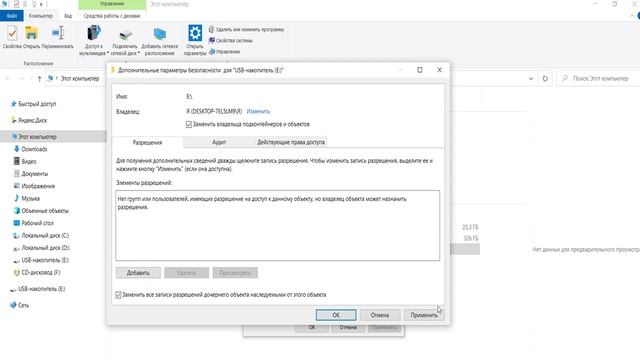Click the Свойства ribbon icon
Viewport: 640px width, 360px height.
pos(12,37)
